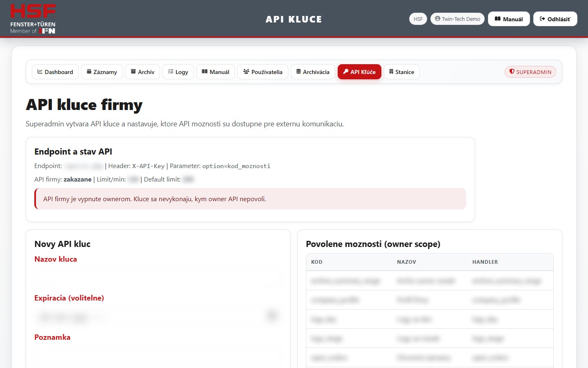Click the 'zakazane' API status text
The height and width of the screenshot is (368, 588).
(78, 180)
